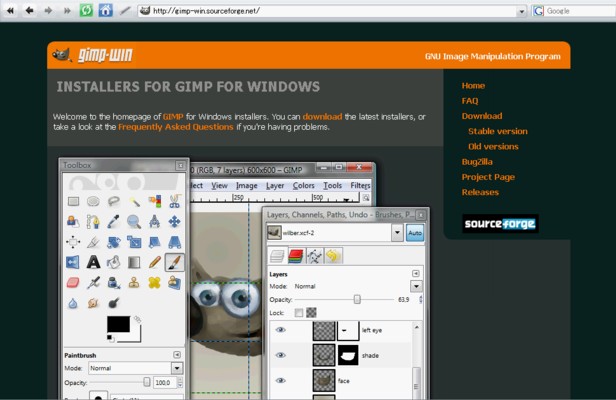Screen dimensions: 616x400
Task: Select the Eraser tool
Action: (x=73, y=283)
